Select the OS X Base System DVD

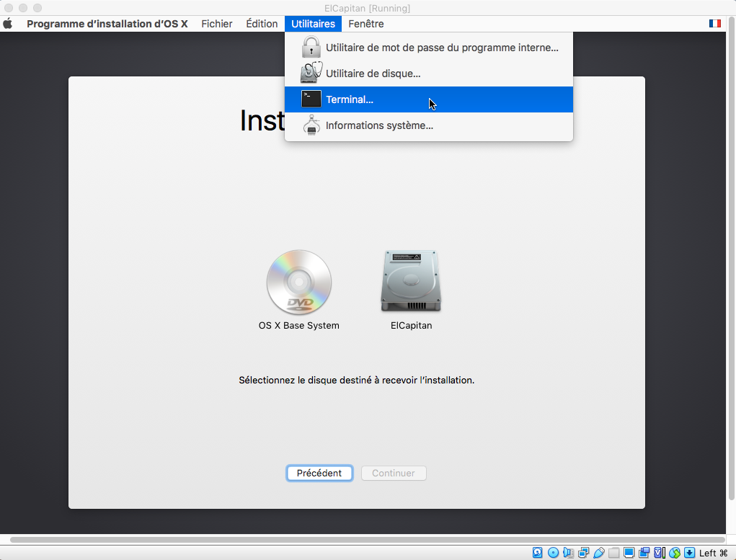point(299,282)
